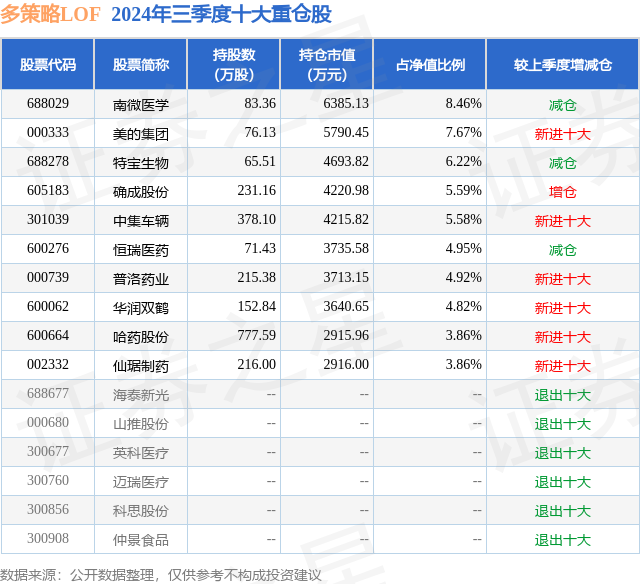This screenshot has width=640, height=584.
Task: Click the 持仓市值(万元) column header
Action: click(327, 64)
